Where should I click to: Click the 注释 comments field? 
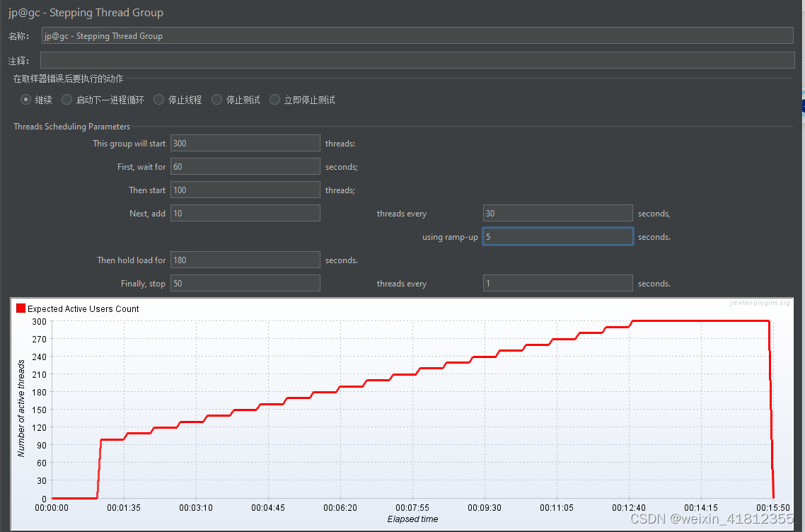click(x=417, y=59)
